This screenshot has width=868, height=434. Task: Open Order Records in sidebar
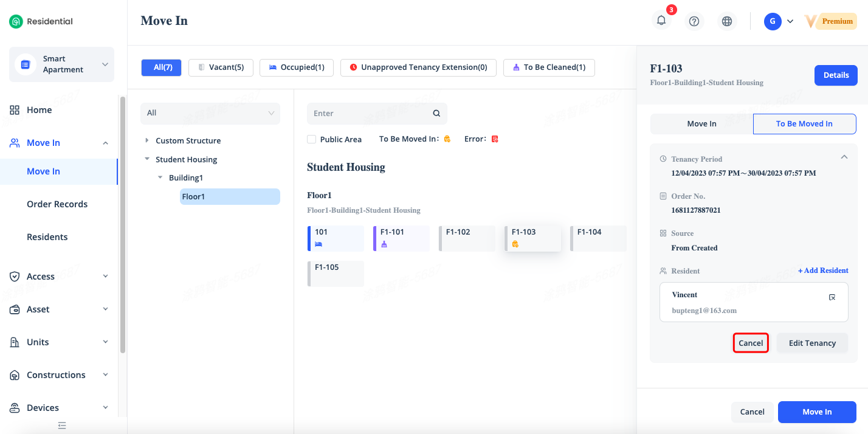pyautogui.click(x=57, y=204)
